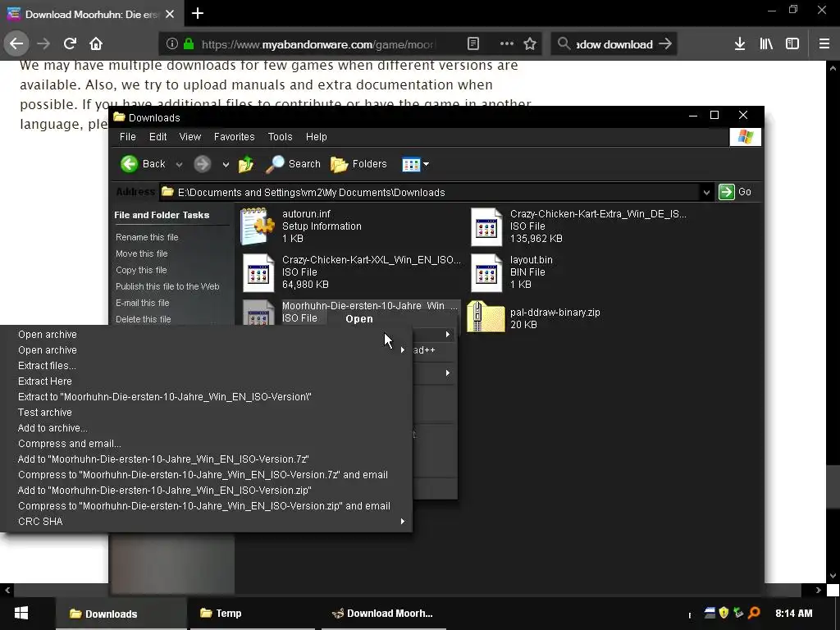The height and width of the screenshot is (630, 840).
Task: Open the browser home page
Action: 96,43
